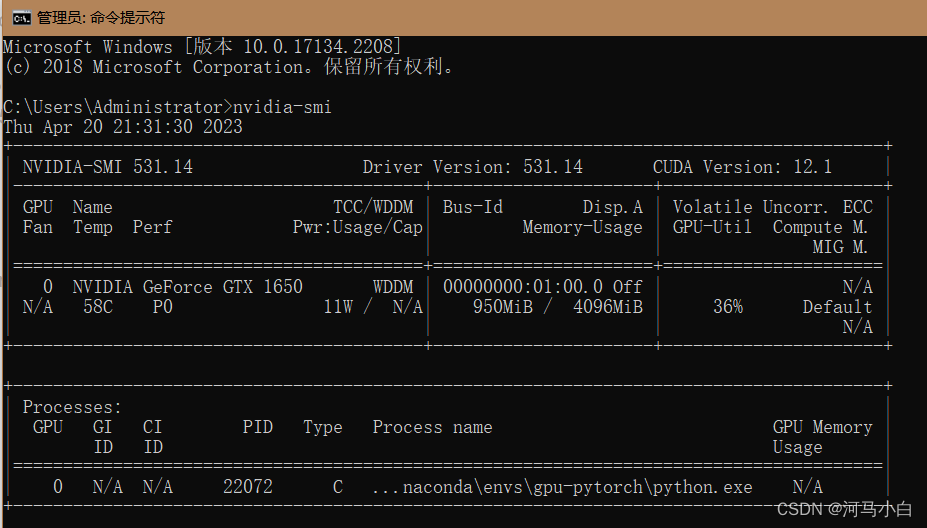This screenshot has height=528, width=927.
Task: Click the 'Off' display active value
Action: click(628, 287)
